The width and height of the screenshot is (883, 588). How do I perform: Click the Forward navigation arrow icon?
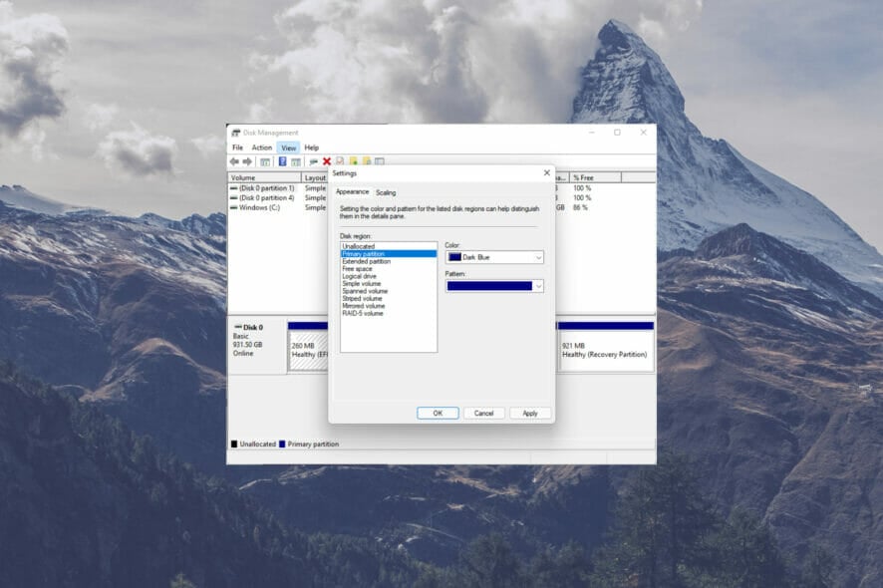[246, 158]
